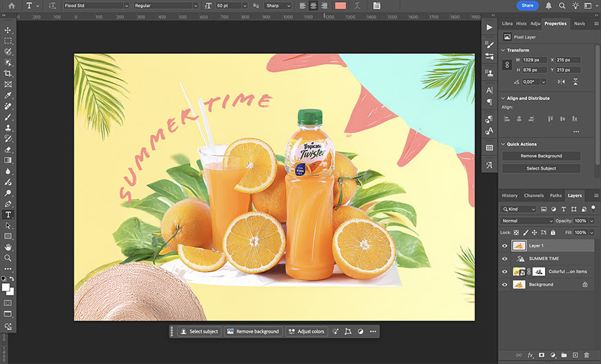Viewport: 601px width, 364px height.
Task: Select the Crop tool
Action: pos(8,73)
